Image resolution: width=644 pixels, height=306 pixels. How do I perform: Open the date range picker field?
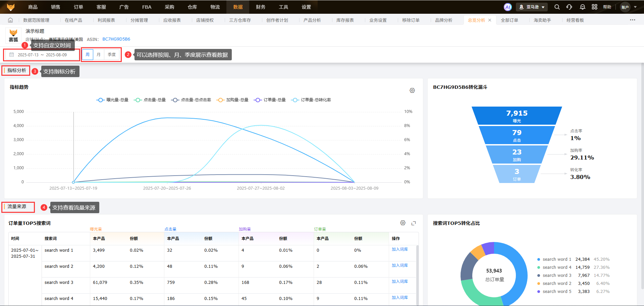point(42,55)
